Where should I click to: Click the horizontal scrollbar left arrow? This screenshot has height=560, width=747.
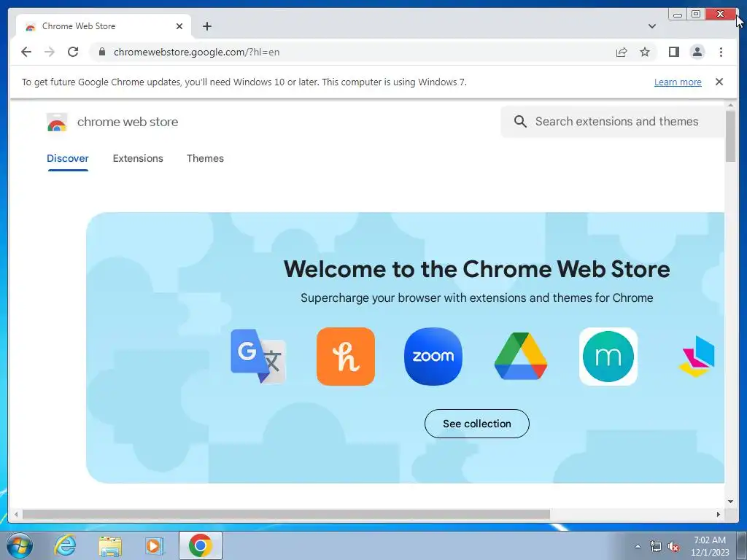point(16,514)
